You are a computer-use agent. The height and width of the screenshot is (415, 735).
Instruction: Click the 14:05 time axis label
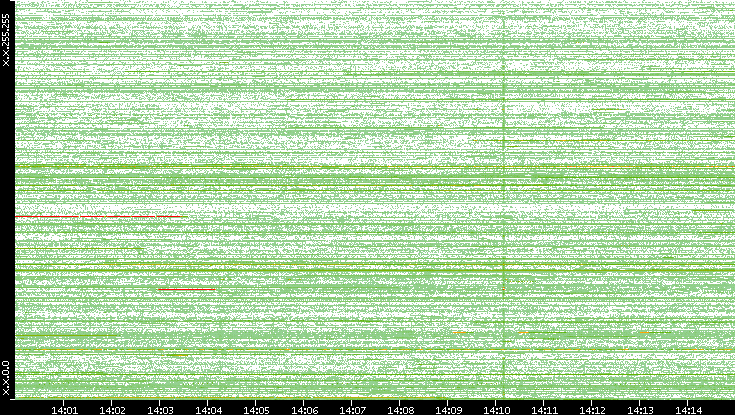coord(256,411)
